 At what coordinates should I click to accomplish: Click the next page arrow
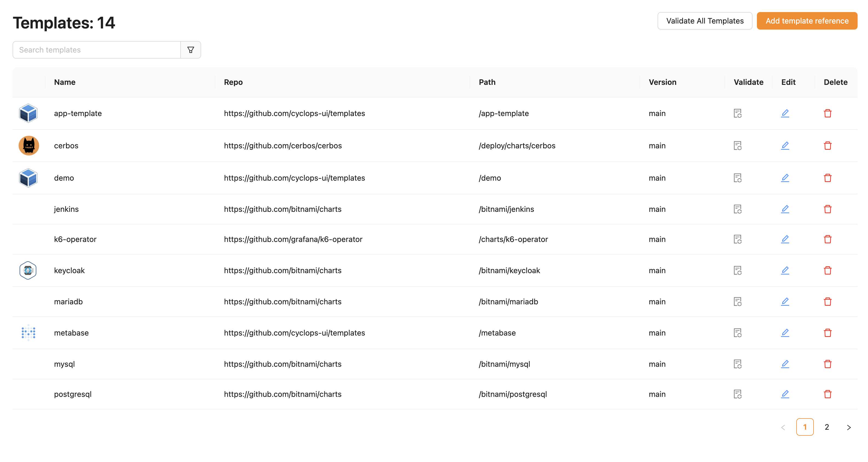click(849, 427)
